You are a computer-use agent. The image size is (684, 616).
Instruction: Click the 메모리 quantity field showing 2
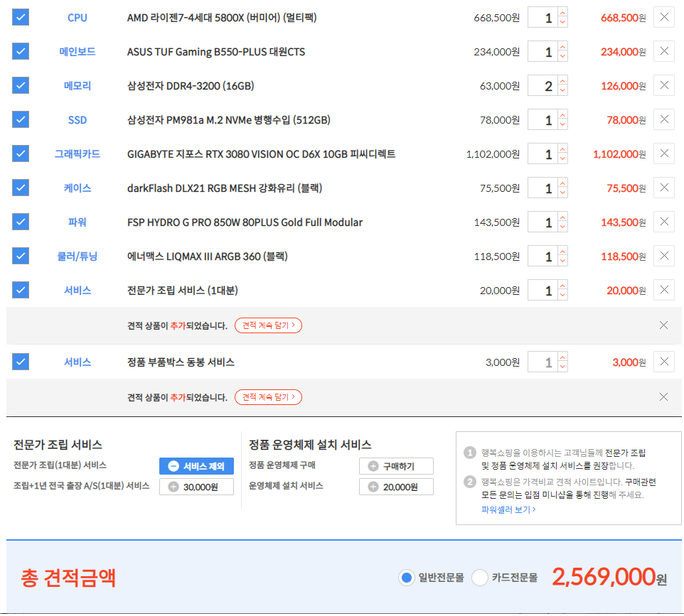[x=543, y=85]
